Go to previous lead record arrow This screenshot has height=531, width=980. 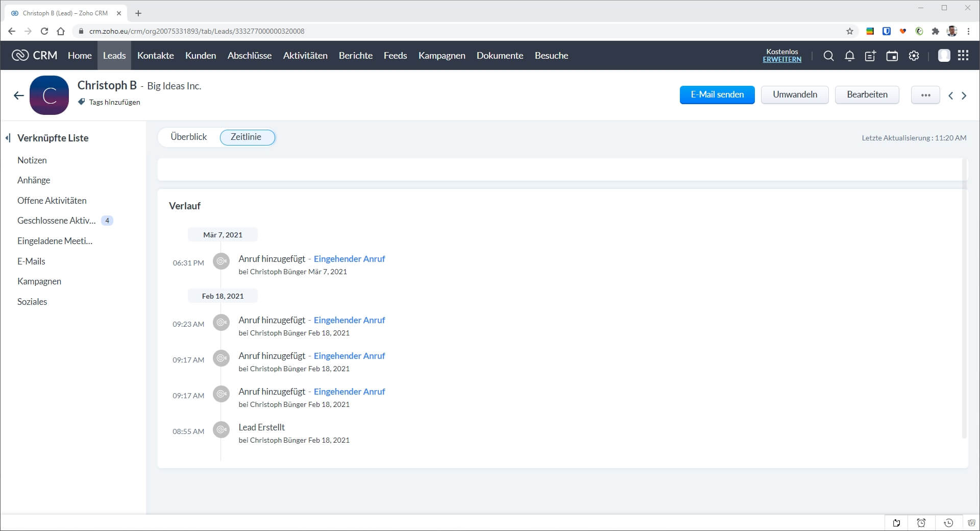(950, 95)
